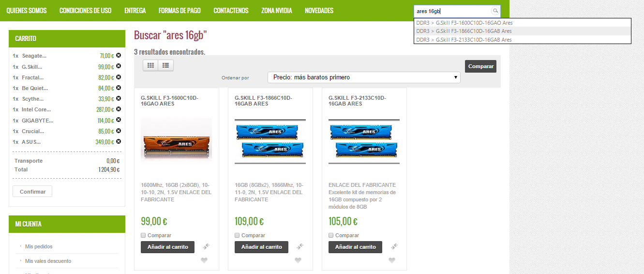Click the Confirmar cart button
The width and height of the screenshot is (644, 274).
[32, 192]
